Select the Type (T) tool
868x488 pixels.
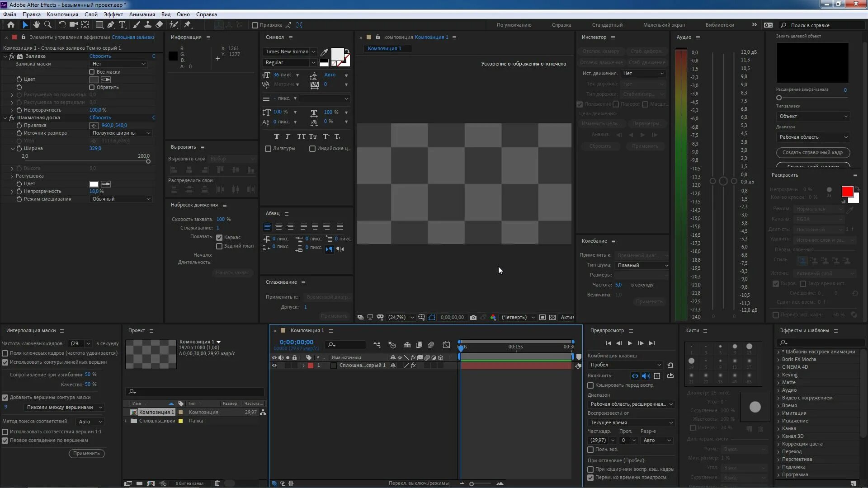point(122,25)
